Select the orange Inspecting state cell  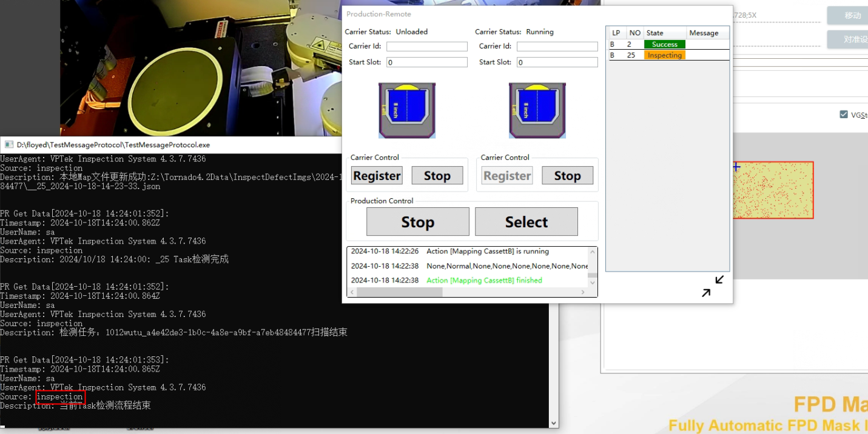click(665, 55)
